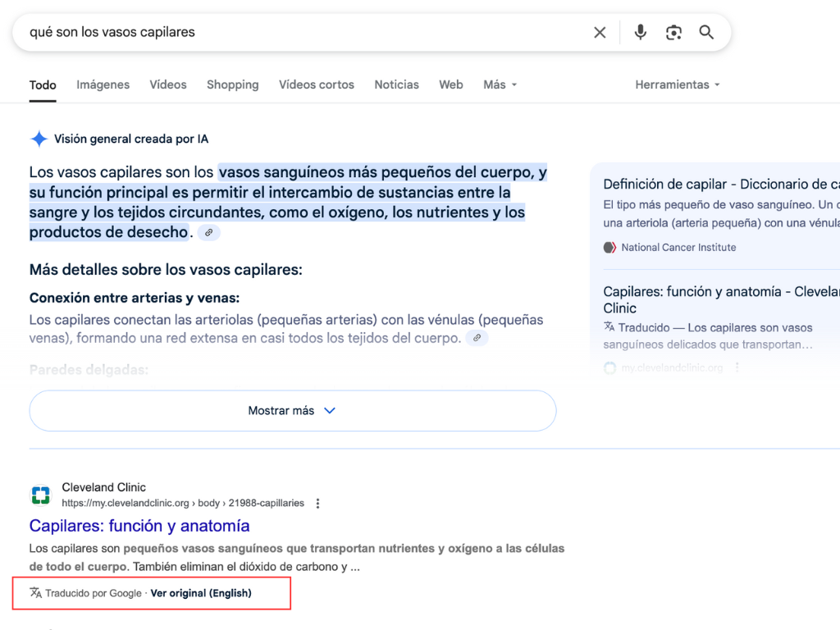Switch to the Web tab
The height and width of the screenshot is (630, 840).
451,84
